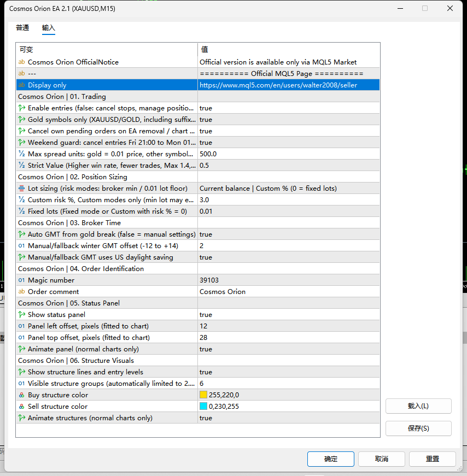The width and height of the screenshot is (467, 476).
Task: Click the integer icon beside Magic number
Action: 21,280
